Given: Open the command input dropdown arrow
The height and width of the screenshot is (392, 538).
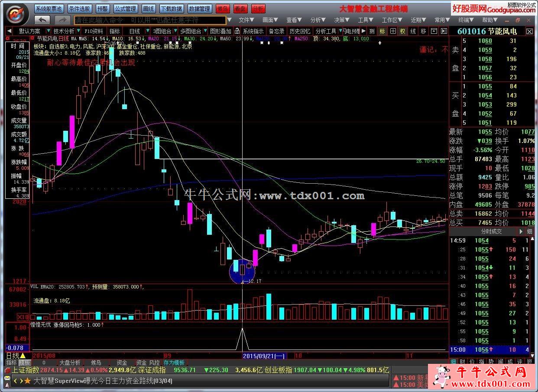Looking at the screenshot, I should 230,20.
